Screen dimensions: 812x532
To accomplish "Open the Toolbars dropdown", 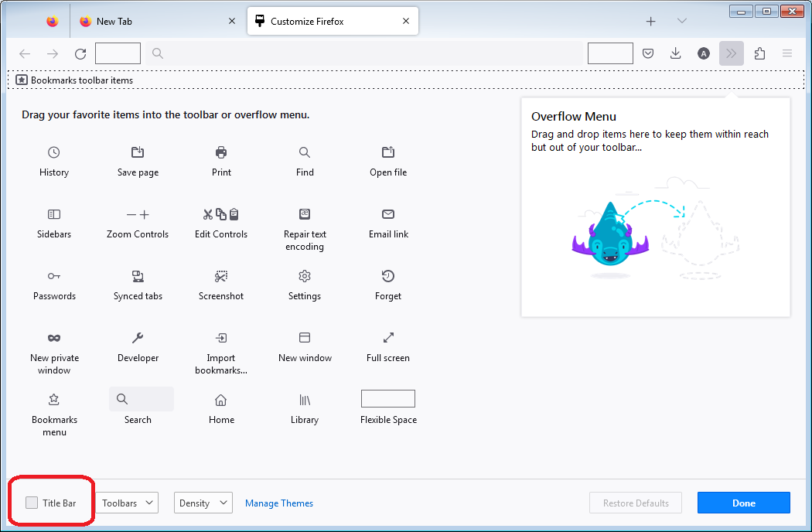I will point(127,503).
